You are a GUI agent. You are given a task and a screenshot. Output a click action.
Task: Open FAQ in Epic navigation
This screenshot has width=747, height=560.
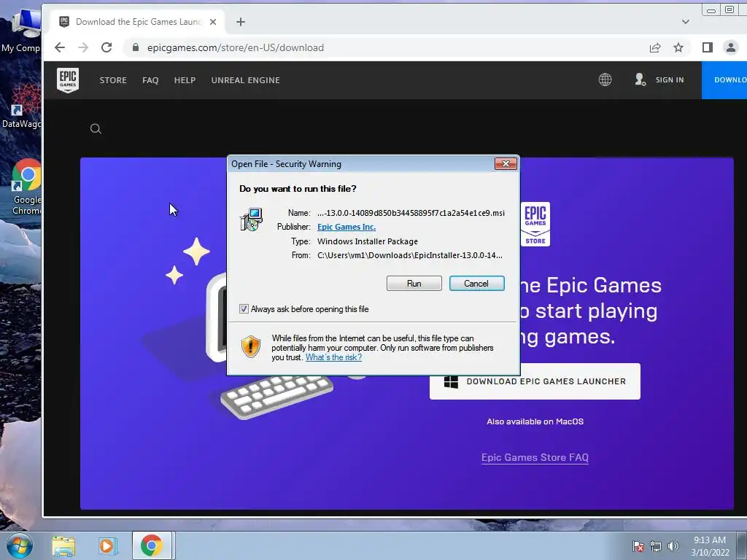pyautogui.click(x=150, y=80)
